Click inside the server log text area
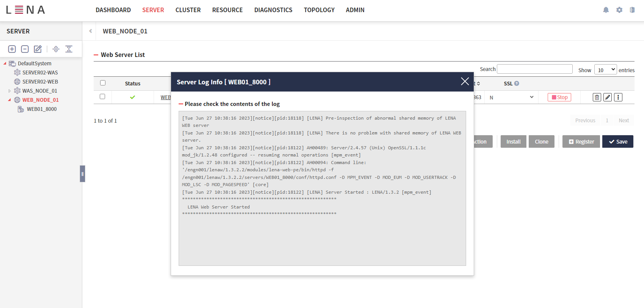 tap(322, 188)
